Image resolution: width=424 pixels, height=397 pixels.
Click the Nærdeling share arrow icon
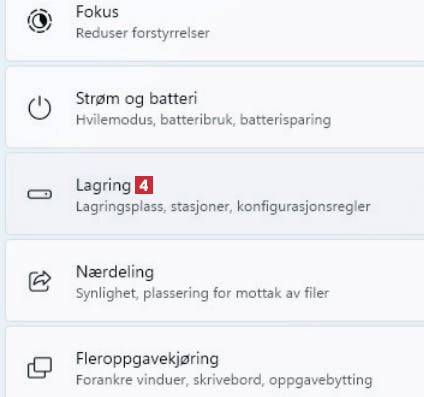click(x=39, y=281)
